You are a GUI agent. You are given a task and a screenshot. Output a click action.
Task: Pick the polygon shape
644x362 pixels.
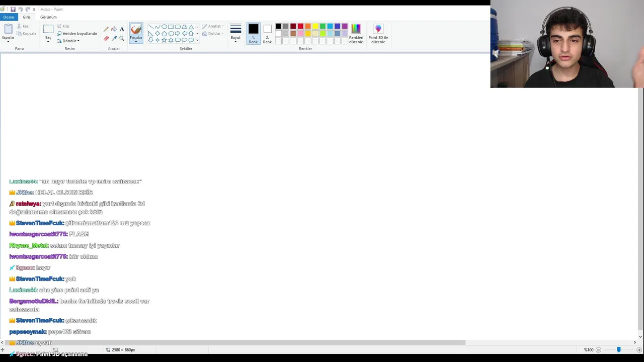coord(184,27)
